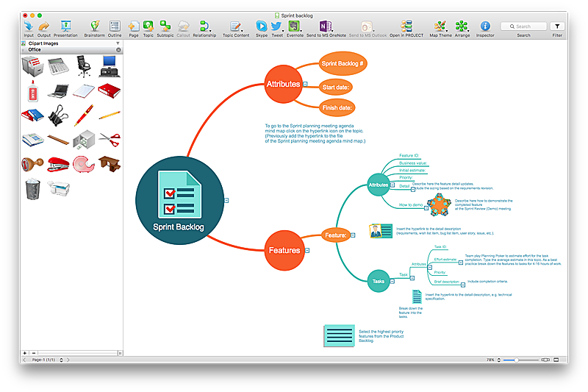Open the Brainstorm mode

click(94, 26)
